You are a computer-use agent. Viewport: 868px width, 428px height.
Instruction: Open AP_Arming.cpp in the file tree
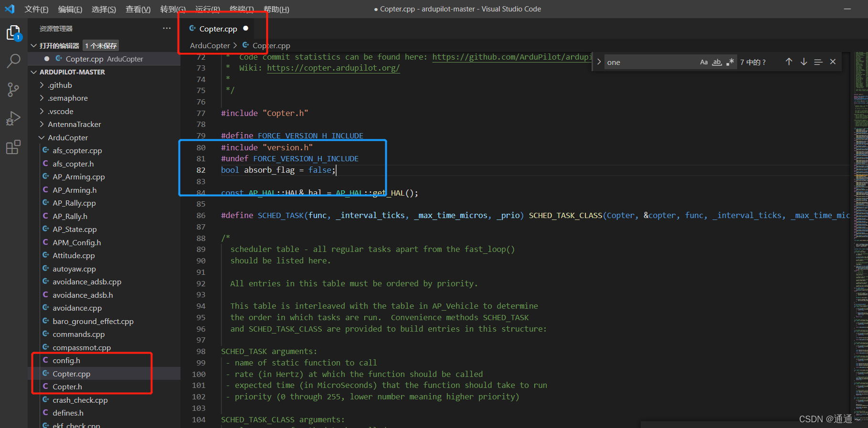104,177
